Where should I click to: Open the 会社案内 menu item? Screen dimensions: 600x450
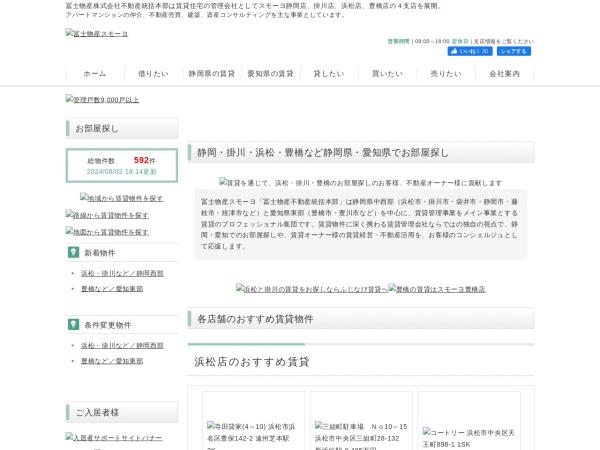point(504,73)
